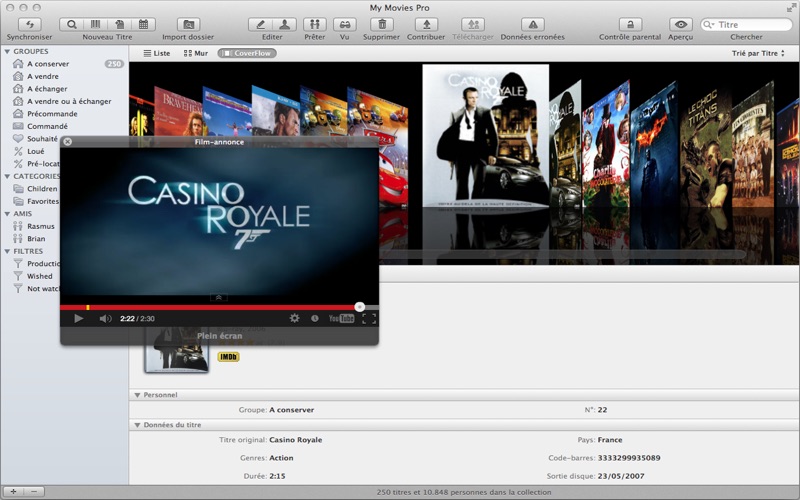This screenshot has height=500, width=800.
Task: Click the fullscreen icon in player
Action: (x=369, y=319)
